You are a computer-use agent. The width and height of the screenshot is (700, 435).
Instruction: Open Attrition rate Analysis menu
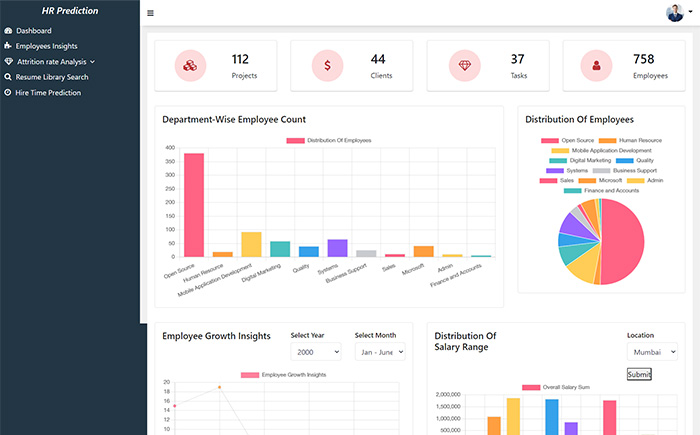52,62
